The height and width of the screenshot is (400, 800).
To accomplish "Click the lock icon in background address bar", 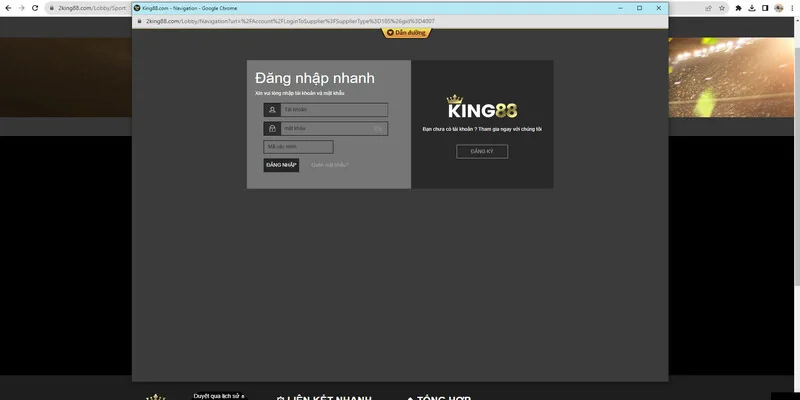I will (x=52, y=8).
